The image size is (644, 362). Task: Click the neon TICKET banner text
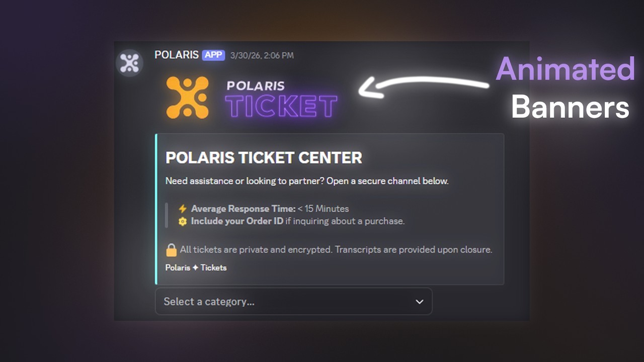pyautogui.click(x=281, y=106)
